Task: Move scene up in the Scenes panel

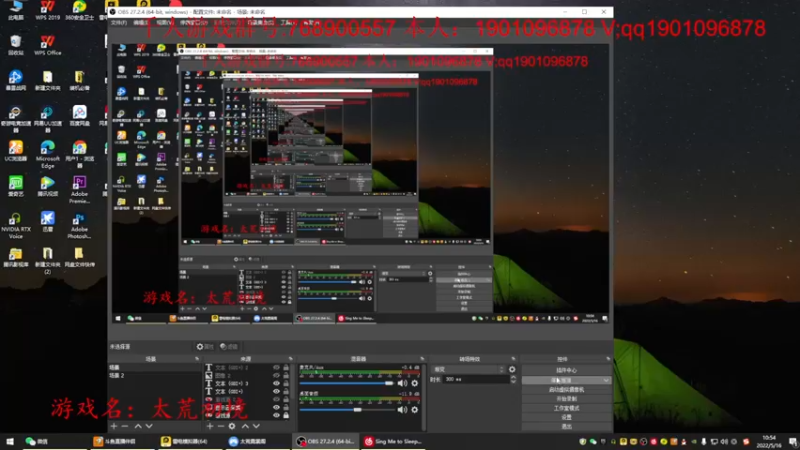Action: [138, 426]
